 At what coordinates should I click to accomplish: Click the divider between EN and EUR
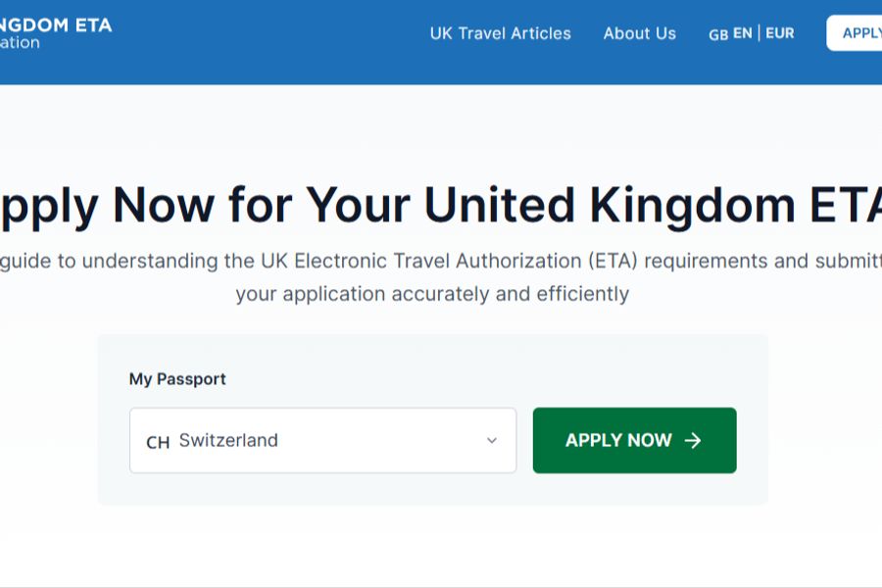click(x=759, y=33)
